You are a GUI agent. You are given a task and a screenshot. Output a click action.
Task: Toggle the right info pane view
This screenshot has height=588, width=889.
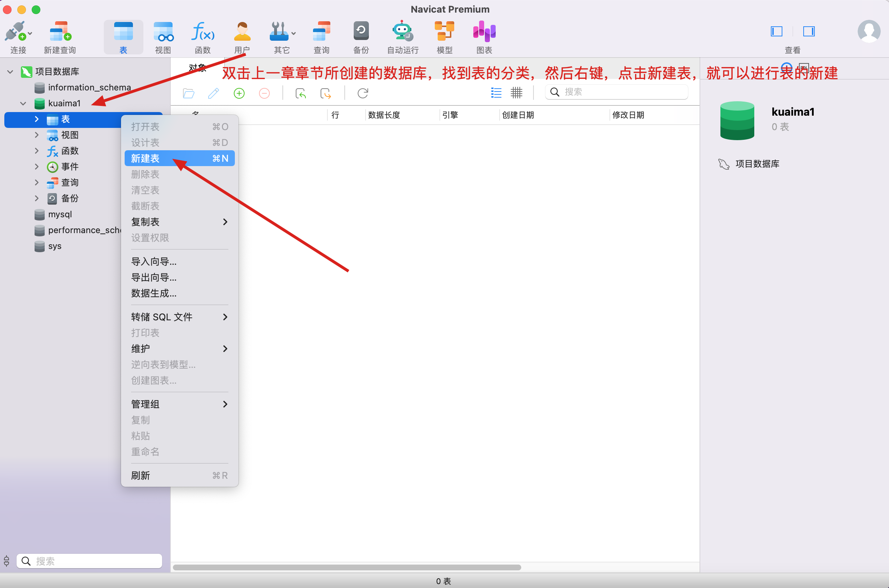809,31
